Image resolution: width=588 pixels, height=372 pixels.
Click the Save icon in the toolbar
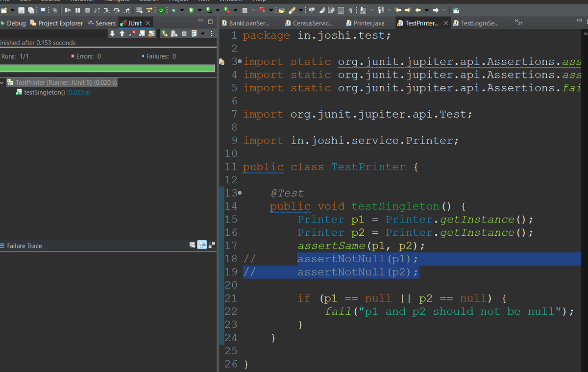21,10
